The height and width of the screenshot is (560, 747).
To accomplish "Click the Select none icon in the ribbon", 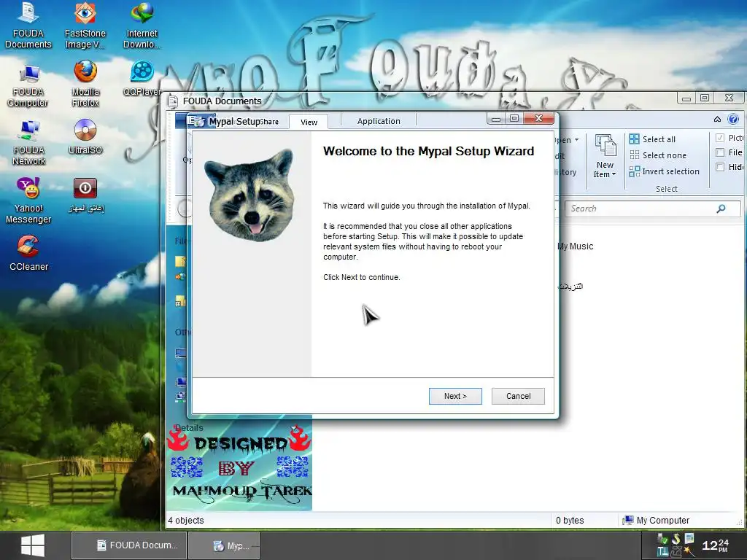I will tap(634, 155).
